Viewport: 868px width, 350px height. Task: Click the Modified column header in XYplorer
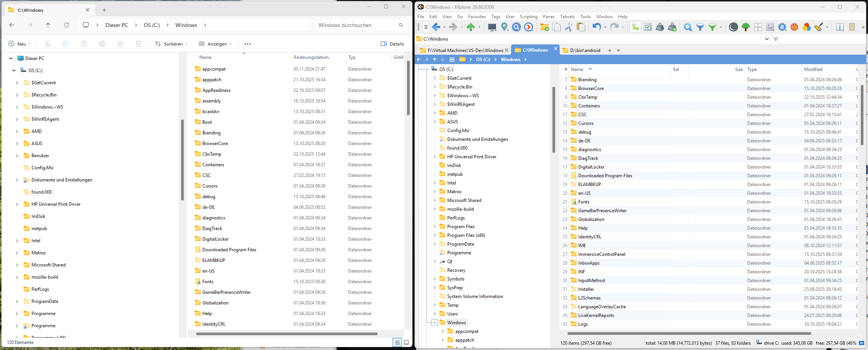click(827, 69)
